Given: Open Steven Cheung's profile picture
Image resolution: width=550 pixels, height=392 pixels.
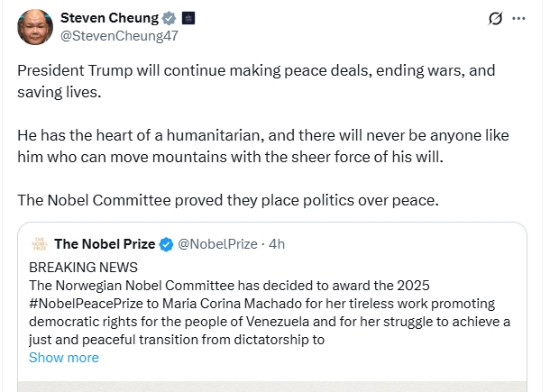Looking at the screenshot, I should (x=34, y=27).
